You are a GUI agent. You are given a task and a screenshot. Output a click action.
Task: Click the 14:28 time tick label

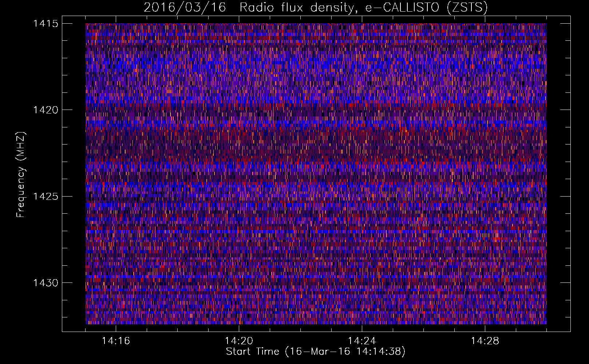[x=485, y=341]
